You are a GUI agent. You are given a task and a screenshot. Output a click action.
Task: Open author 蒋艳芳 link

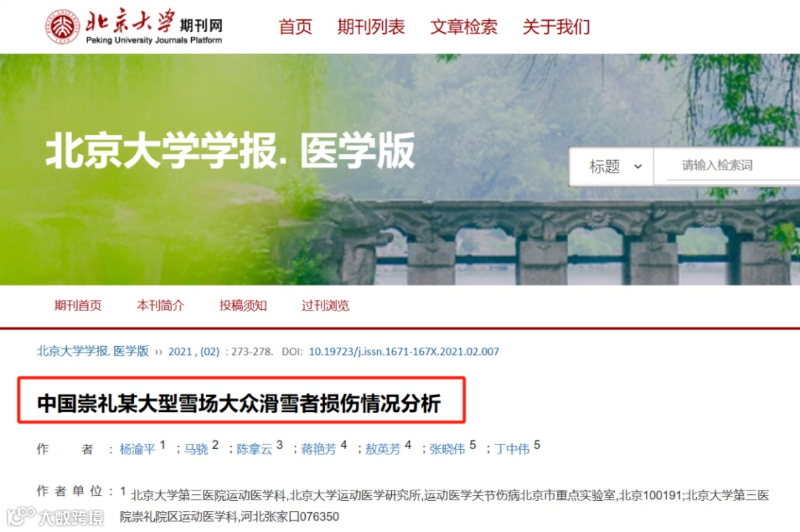tap(319, 449)
